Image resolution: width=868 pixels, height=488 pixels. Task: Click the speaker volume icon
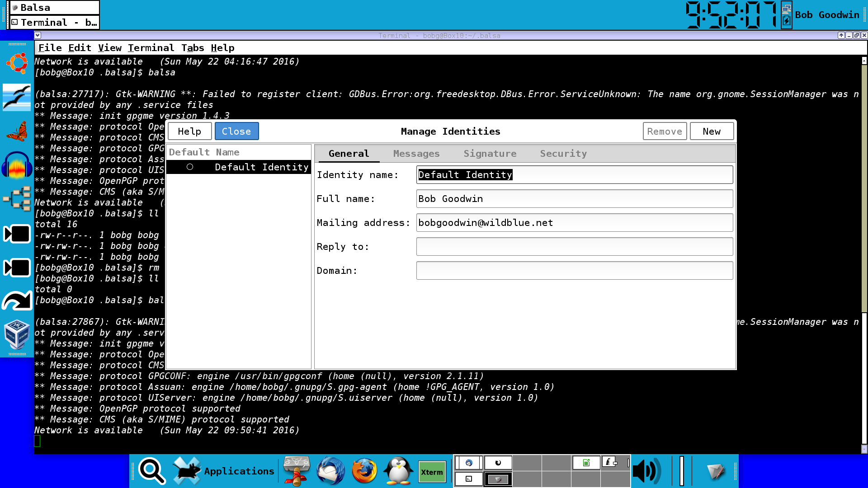(x=646, y=471)
